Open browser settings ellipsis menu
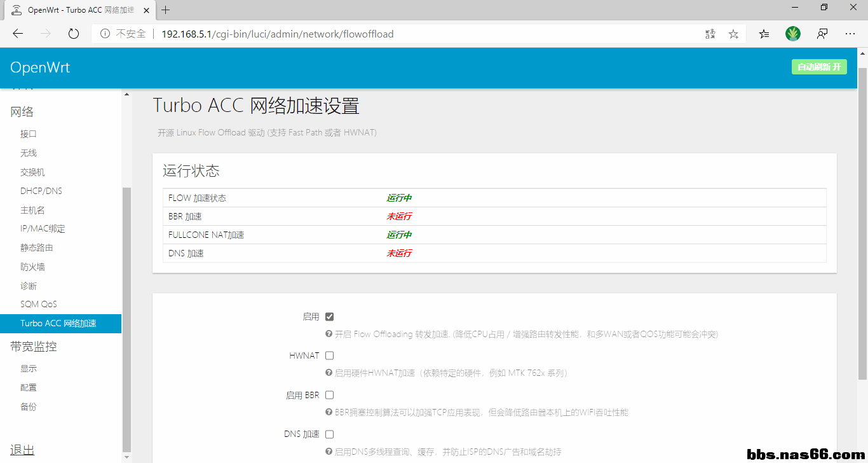 tap(850, 34)
